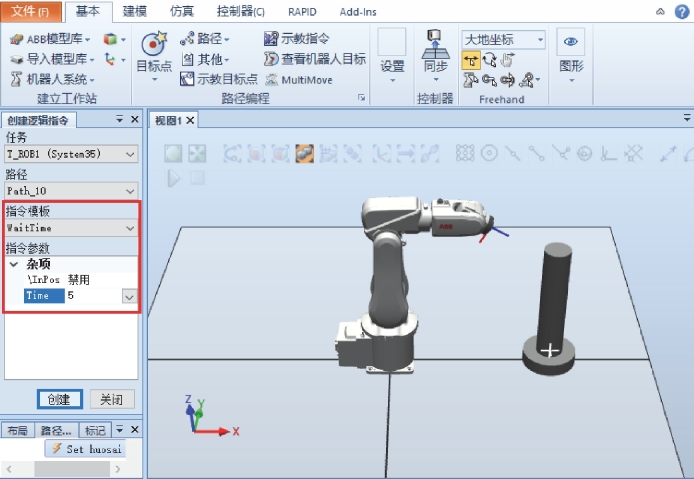Click the Time value input field
The image size is (694, 479).
click(92, 296)
